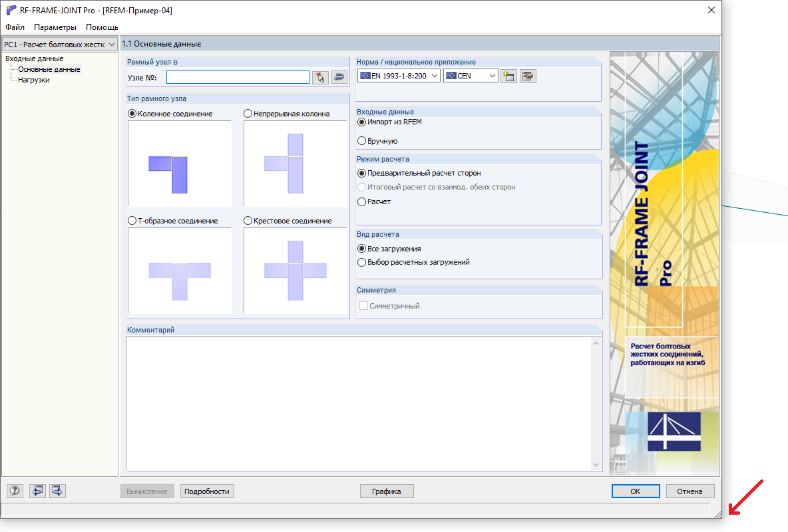788x532 pixels.
Task: Select Все загружения radio button
Action: (x=361, y=249)
